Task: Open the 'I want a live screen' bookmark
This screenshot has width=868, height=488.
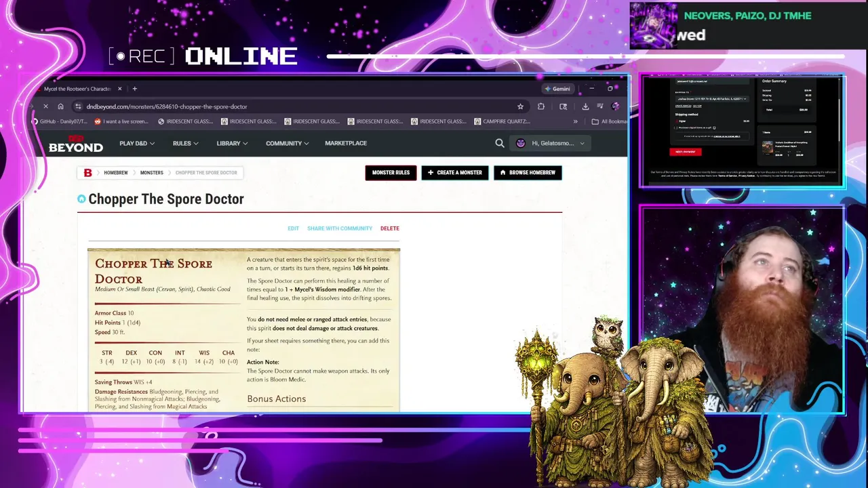Action: coord(121,121)
